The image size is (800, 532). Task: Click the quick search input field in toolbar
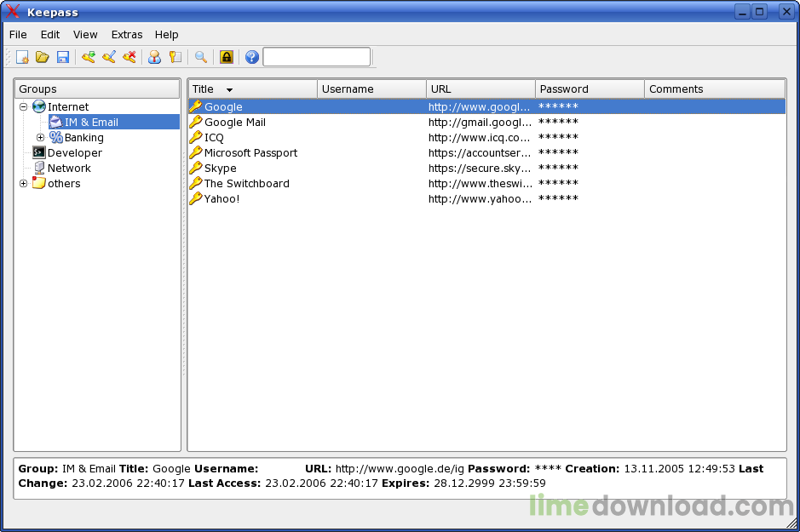click(317, 57)
